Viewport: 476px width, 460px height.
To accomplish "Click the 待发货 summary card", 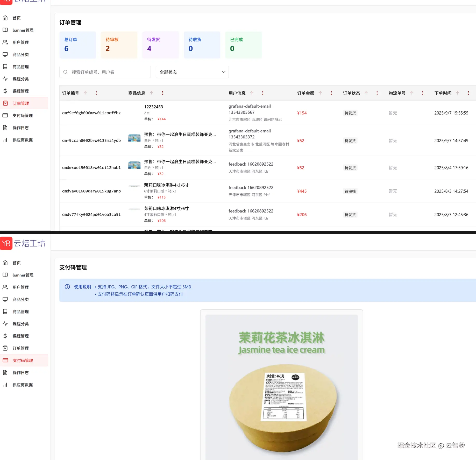I will coord(161,45).
